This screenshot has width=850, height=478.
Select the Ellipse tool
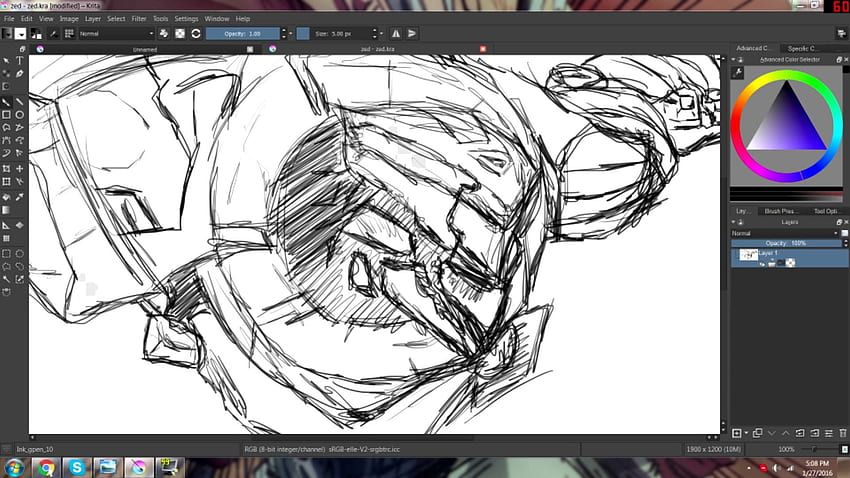20,115
